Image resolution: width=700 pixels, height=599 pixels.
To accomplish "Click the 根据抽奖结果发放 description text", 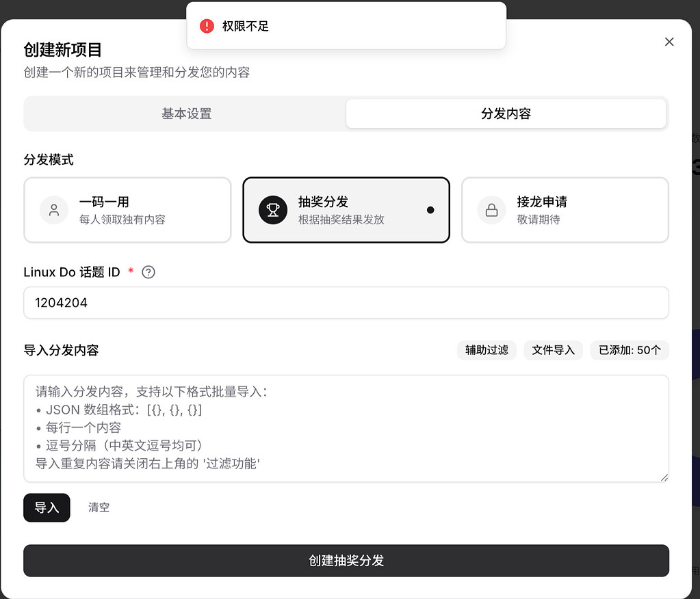I will click(341, 219).
